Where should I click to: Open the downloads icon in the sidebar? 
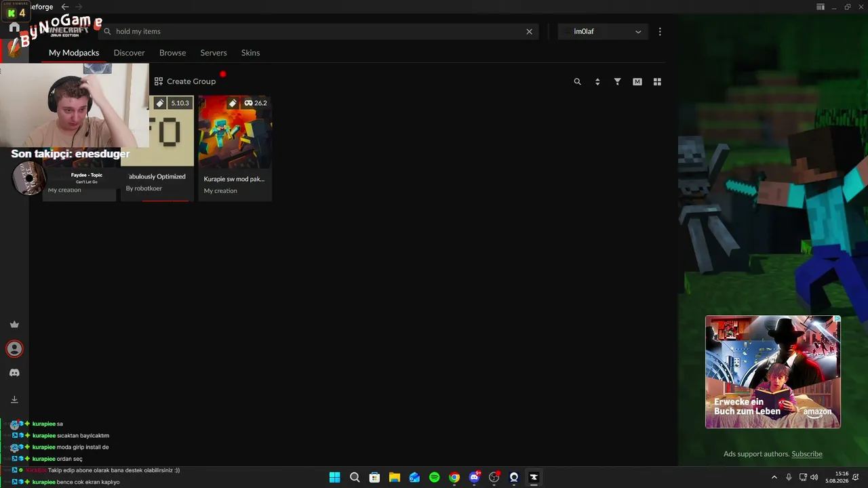(14, 400)
